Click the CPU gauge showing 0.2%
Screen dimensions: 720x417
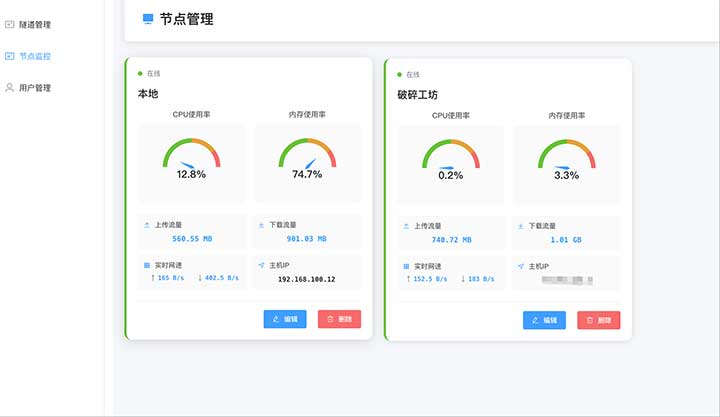(451, 159)
